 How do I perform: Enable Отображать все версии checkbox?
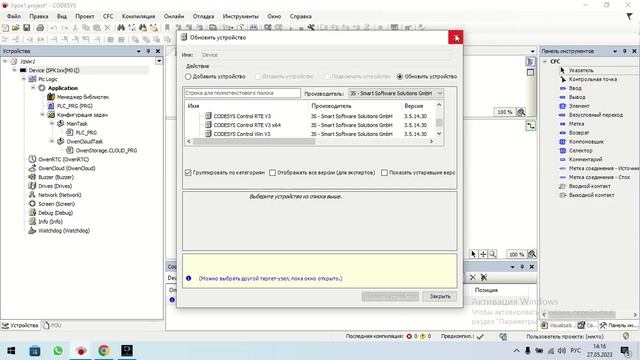click(x=273, y=173)
